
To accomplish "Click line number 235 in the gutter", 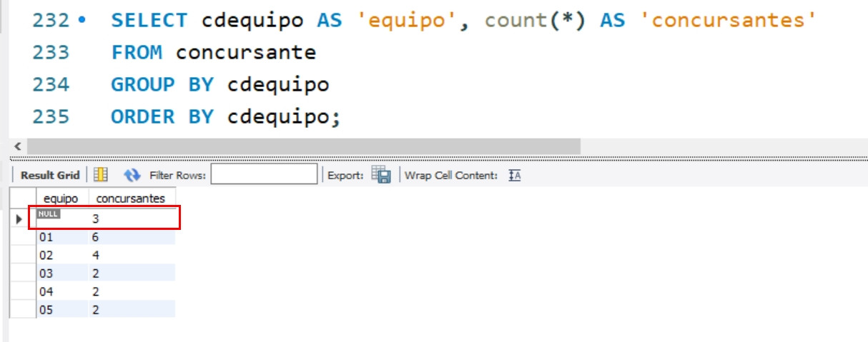I will (50, 116).
